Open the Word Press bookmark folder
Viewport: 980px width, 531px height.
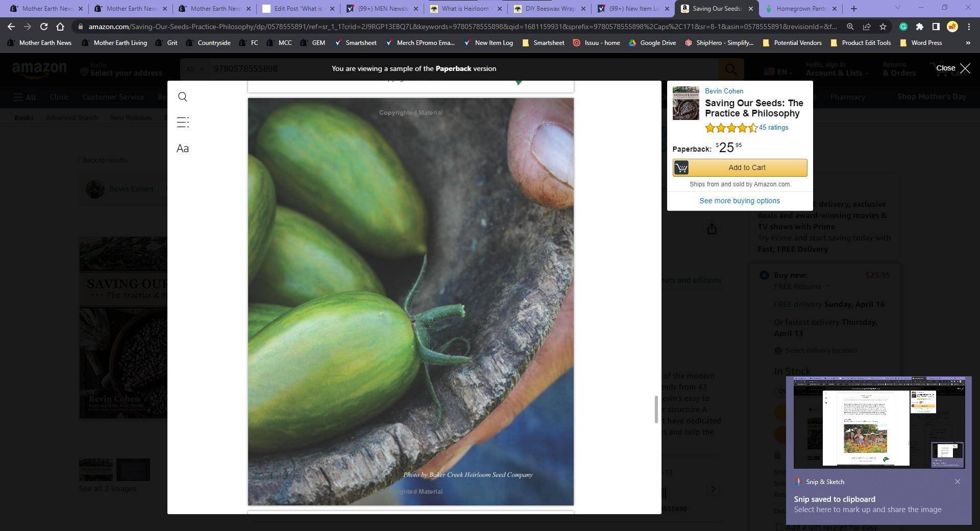click(x=921, y=43)
